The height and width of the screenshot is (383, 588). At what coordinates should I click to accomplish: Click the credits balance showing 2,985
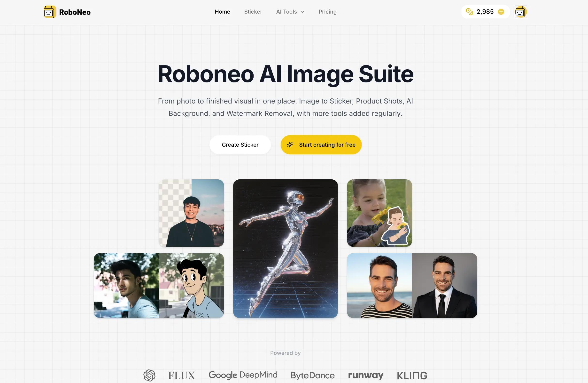(x=485, y=12)
